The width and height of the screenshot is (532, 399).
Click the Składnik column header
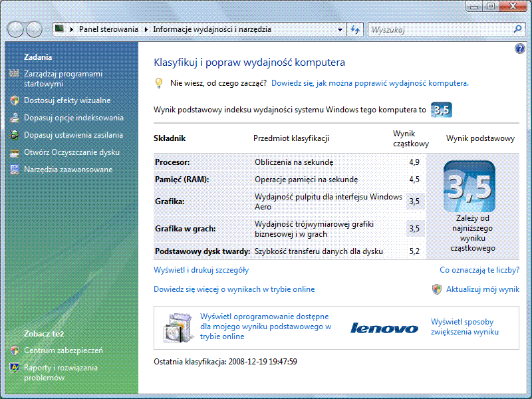coord(170,138)
